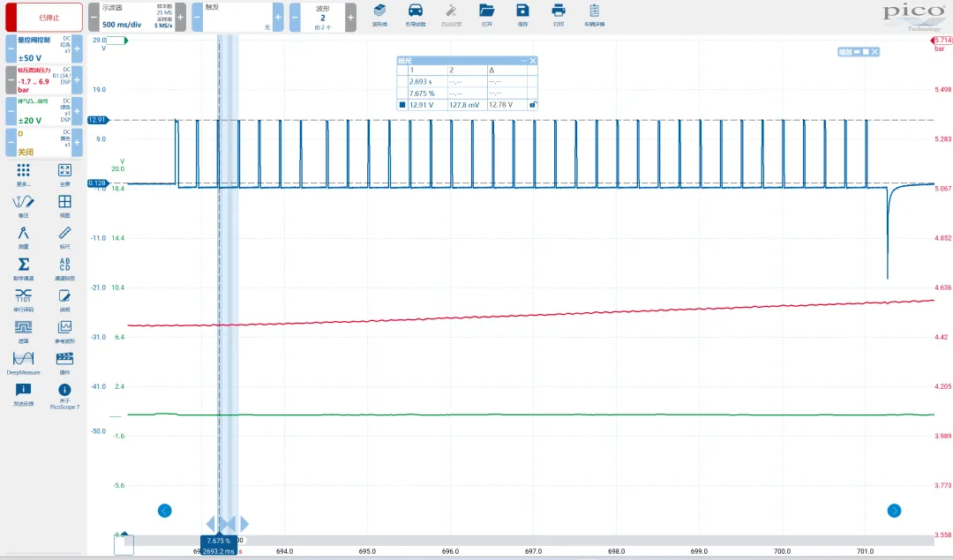Click the print (打印) icon

coord(558,14)
